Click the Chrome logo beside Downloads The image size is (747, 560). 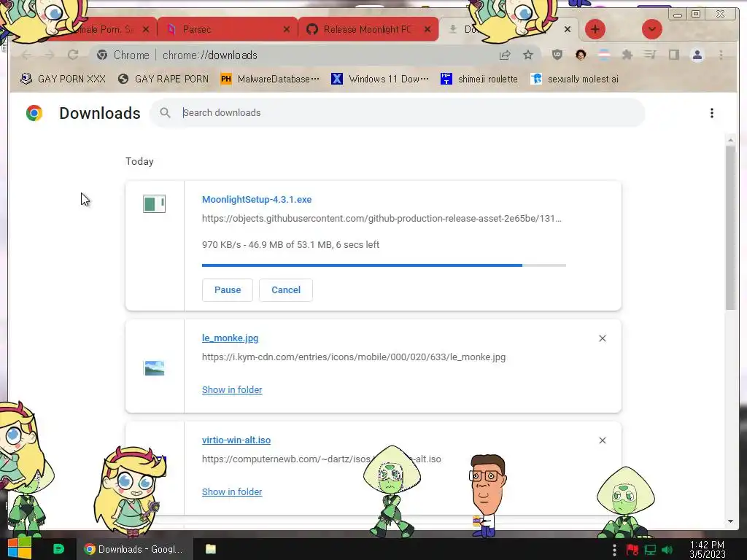(x=34, y=113)
